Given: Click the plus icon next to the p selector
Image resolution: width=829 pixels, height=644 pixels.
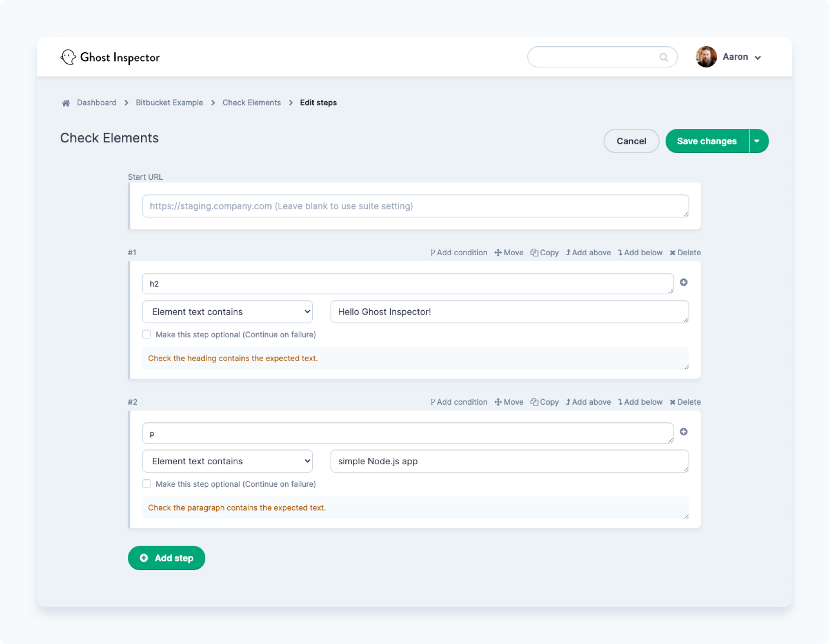Looking at the screenshot, I should click(683, 432).
